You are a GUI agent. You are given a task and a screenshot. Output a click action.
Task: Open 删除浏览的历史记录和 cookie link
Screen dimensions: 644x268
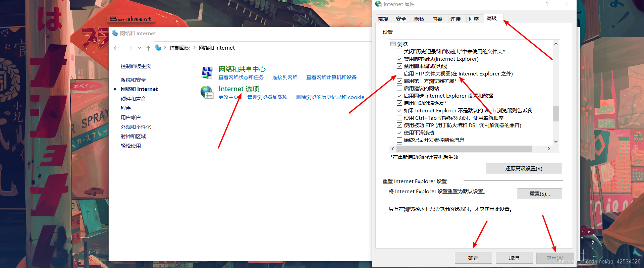click(330, 97)
